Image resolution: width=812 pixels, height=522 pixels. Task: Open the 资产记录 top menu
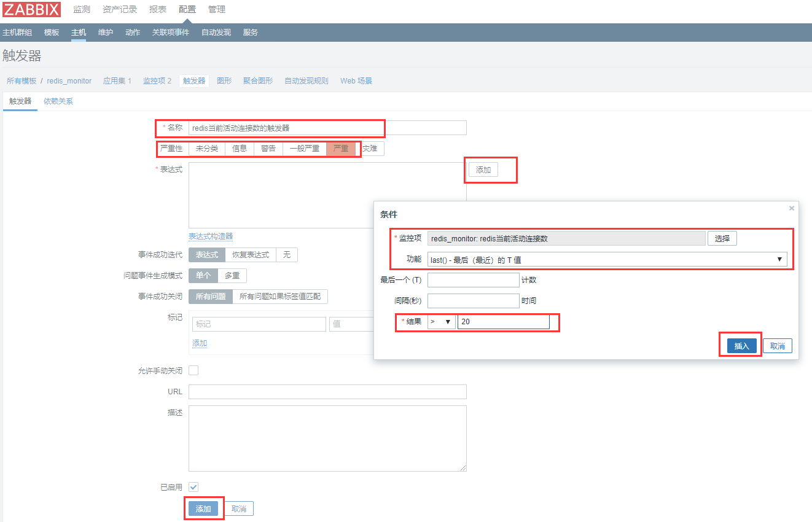point(120,9)
